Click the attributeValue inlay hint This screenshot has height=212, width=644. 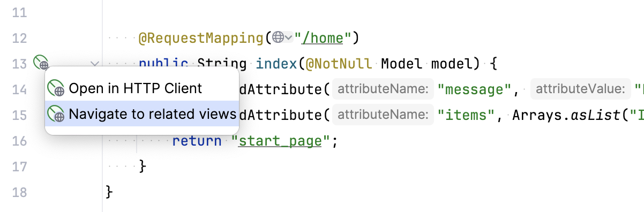[580, 89]
